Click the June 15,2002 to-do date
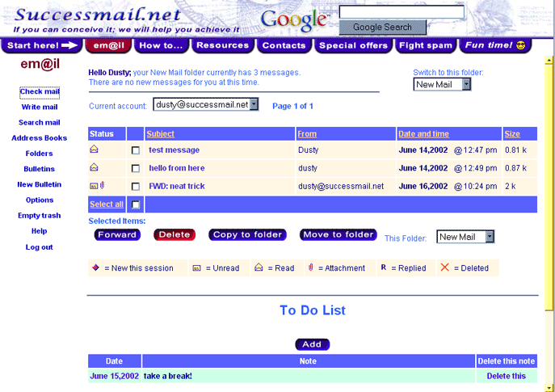Viewport: 555px width, 392px height. point(115,376)
